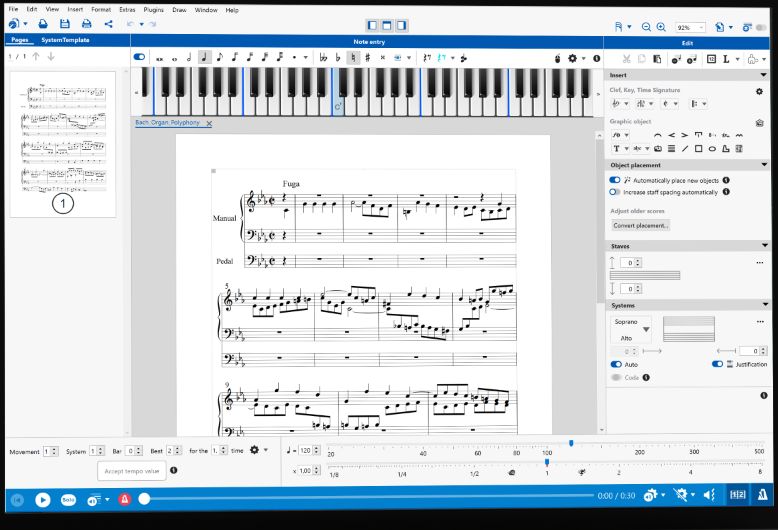Select the page 1 thumbnail
This screenshot has height=530, width=778.
pos(63,144)
